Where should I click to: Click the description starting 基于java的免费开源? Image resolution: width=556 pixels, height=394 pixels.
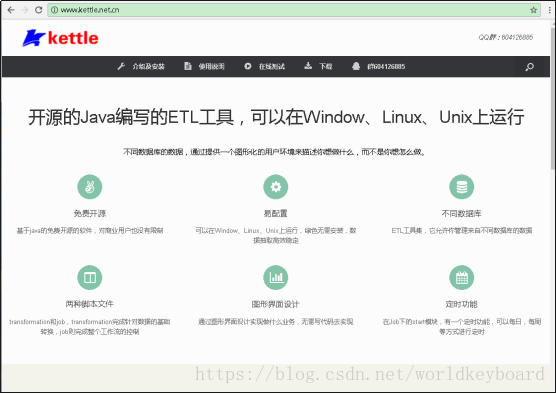[90, 231]
